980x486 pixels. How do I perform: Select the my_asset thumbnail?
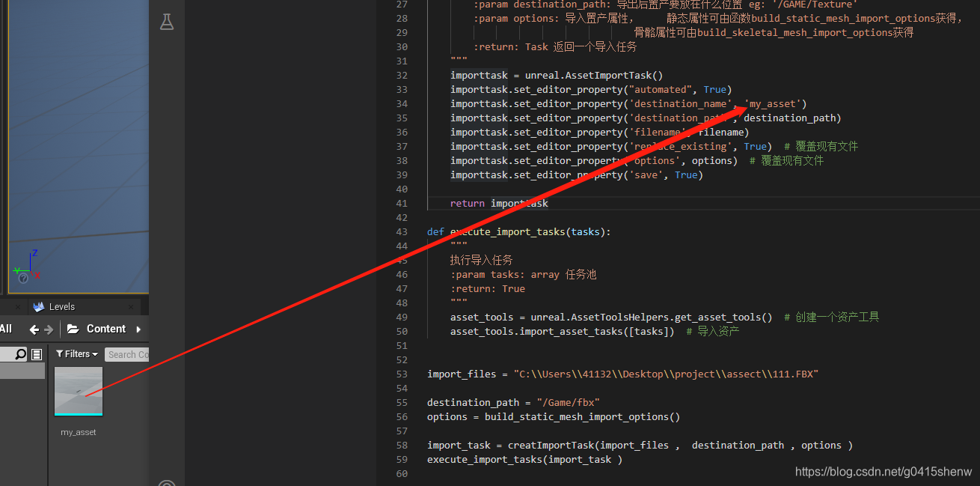(78, 390)
